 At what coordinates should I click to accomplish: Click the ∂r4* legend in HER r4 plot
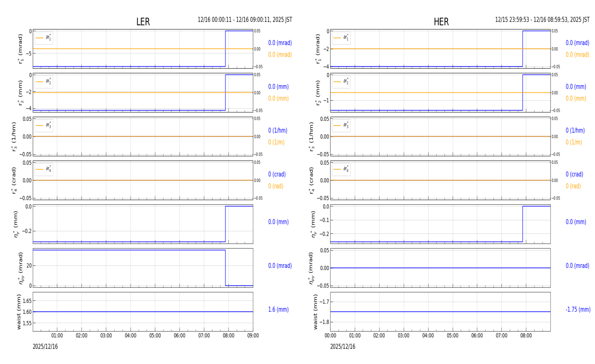point(341,169)
